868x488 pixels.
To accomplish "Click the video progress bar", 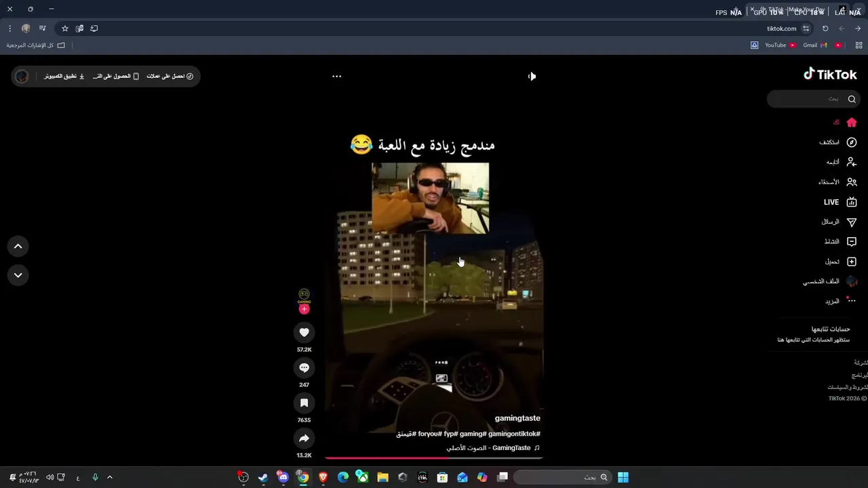I will coord(434,458).
